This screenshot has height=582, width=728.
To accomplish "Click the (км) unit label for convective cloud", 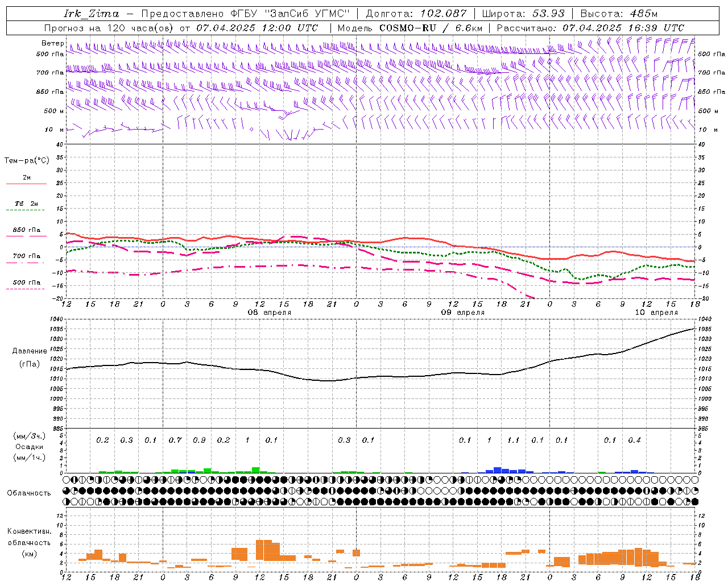I will click(x=30, y=554).
